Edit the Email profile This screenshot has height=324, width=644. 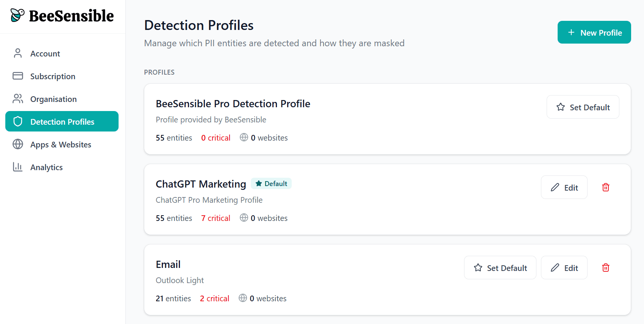click(x=564, y=268)
